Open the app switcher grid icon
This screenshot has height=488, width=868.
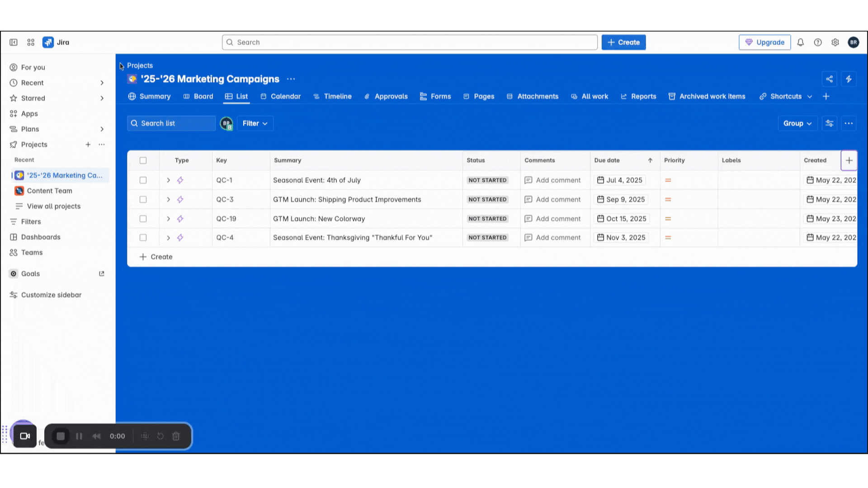pyautogui.click(x=31, y=42)
